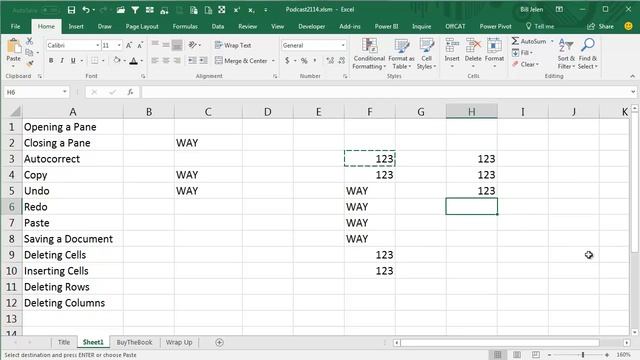Open the font size dropdown
640x360 pixels.
[x=119, y=45]
